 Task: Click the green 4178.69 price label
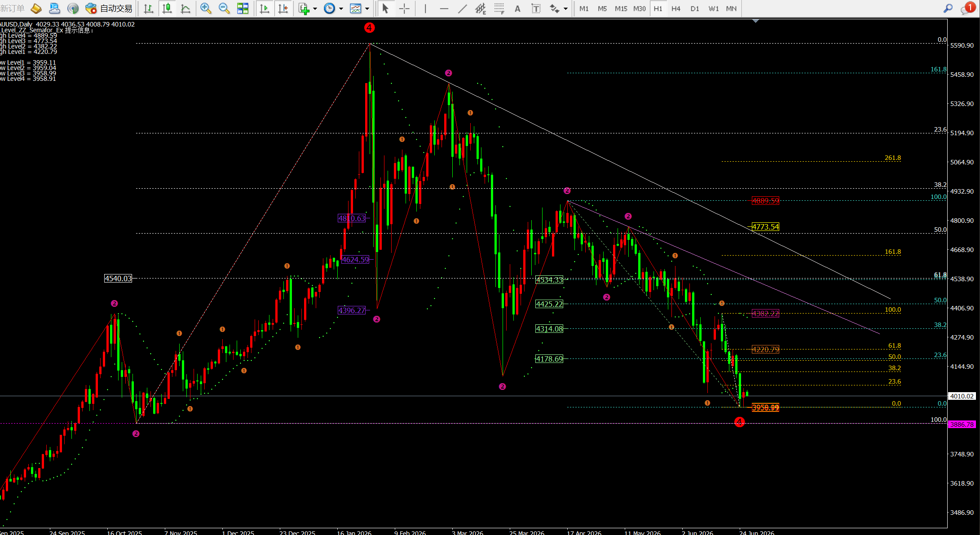pos(549,359)
